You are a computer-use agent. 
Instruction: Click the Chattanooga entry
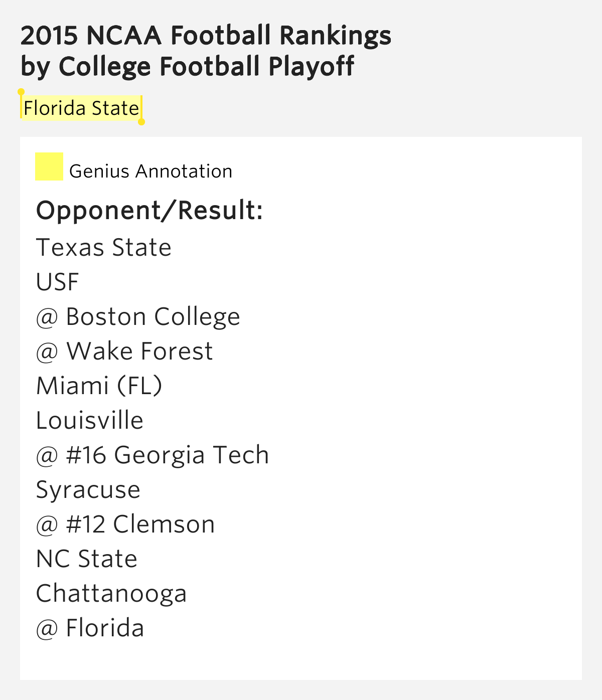point(111,594)
